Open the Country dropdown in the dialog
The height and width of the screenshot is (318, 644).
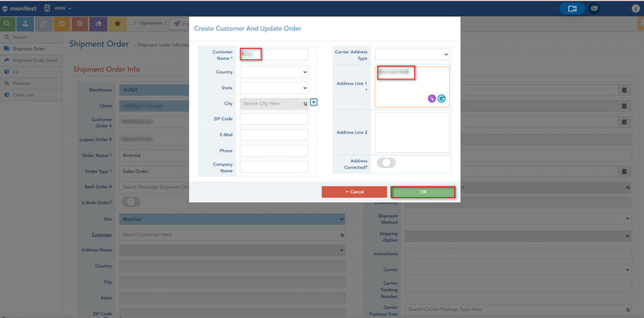[274, 72]
